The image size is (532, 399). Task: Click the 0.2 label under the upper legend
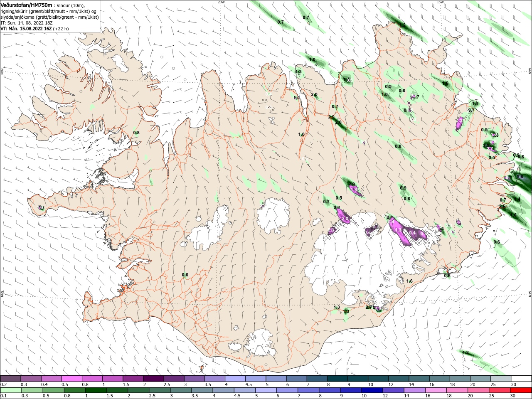[3, 384]
